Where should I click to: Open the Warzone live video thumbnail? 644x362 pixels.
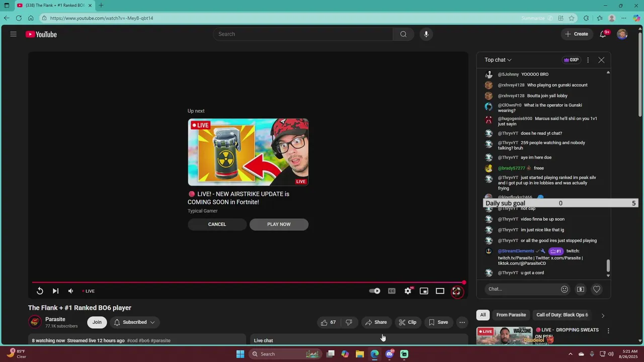click(504, 336)
